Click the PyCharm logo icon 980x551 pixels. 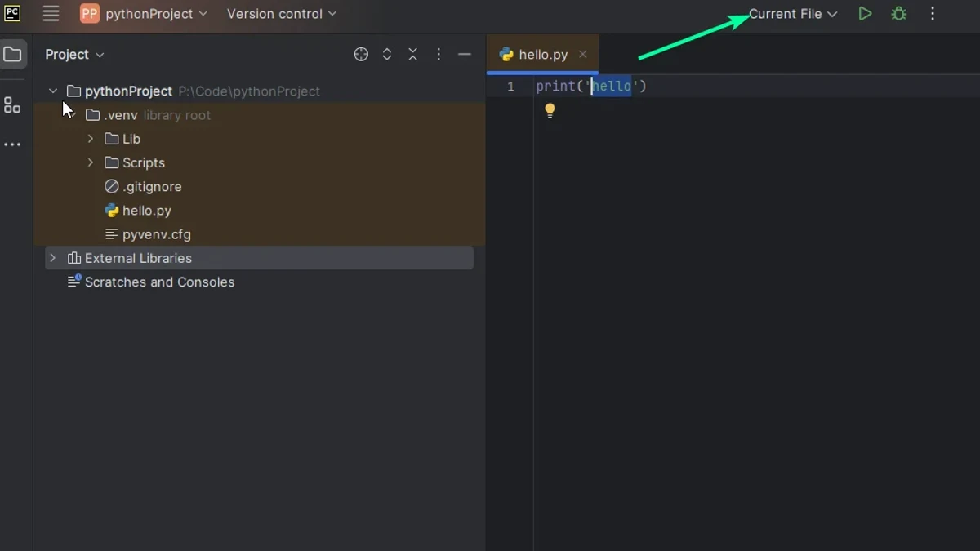click(12, 13)
